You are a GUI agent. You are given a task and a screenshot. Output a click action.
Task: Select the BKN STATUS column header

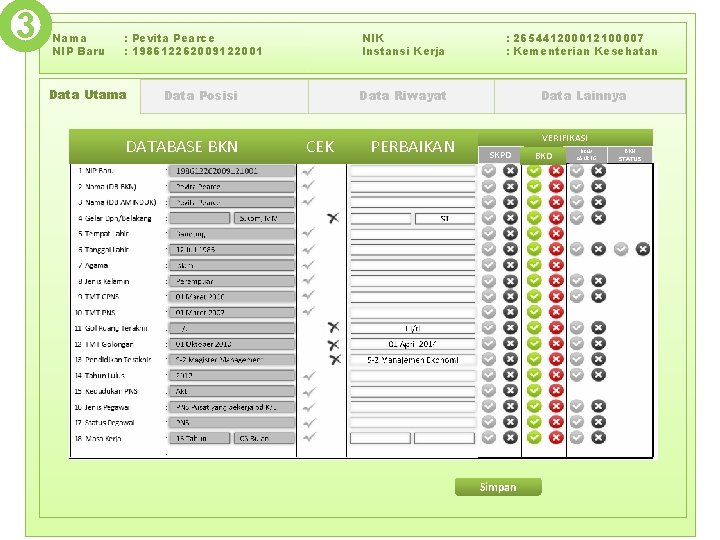(630, 155)
